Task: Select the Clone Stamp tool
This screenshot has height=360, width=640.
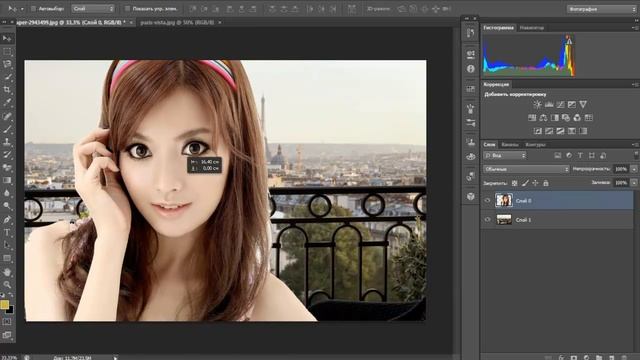Action: pos(7,142)
